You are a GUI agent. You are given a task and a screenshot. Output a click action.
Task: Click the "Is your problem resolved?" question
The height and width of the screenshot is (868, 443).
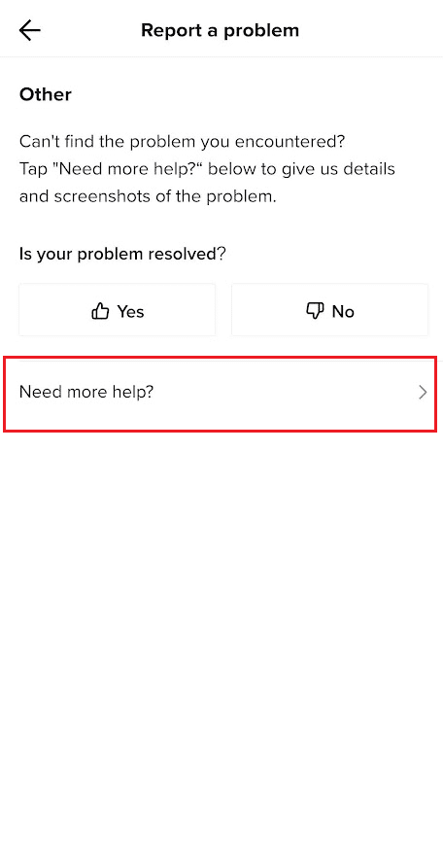122,254
